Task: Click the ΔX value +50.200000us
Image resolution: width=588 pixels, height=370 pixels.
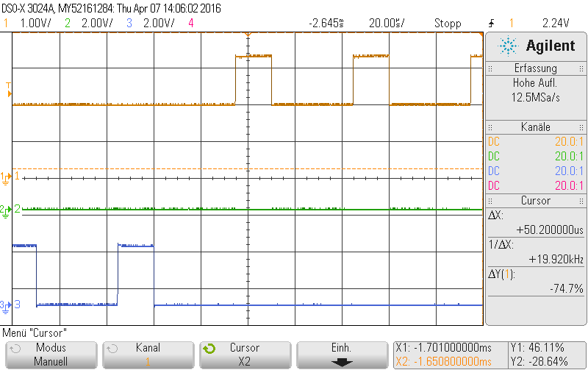Action: coord(550,230)
